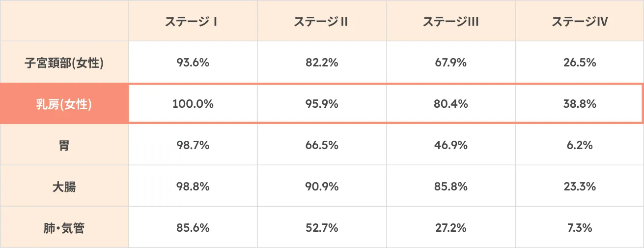This screenshot has width=644, height=248.
Task: Click the 子宮頸部(女性) row label
Action: [x=64, y=63]
